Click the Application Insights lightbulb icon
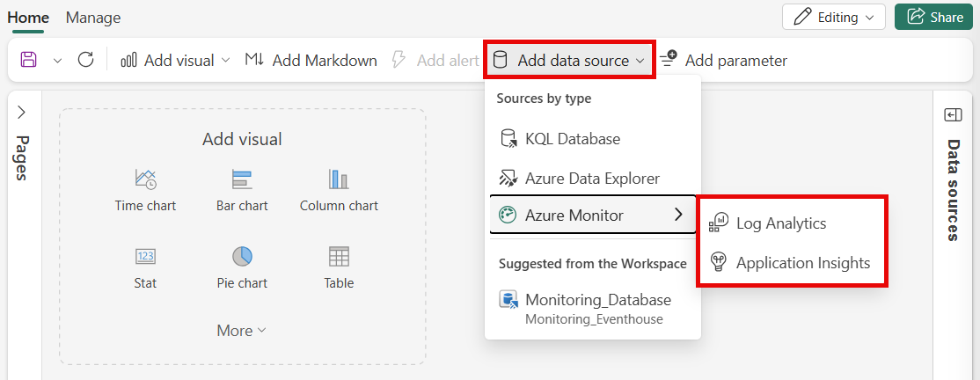This screenshot has width=980, height=380. 719,263
